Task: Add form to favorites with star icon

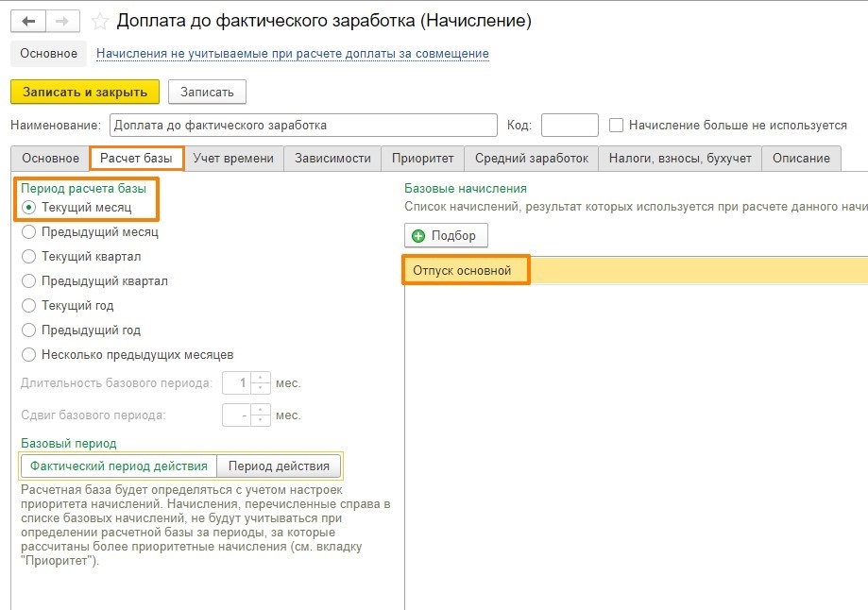Action: pyautogui.click(x=100, y=22)
